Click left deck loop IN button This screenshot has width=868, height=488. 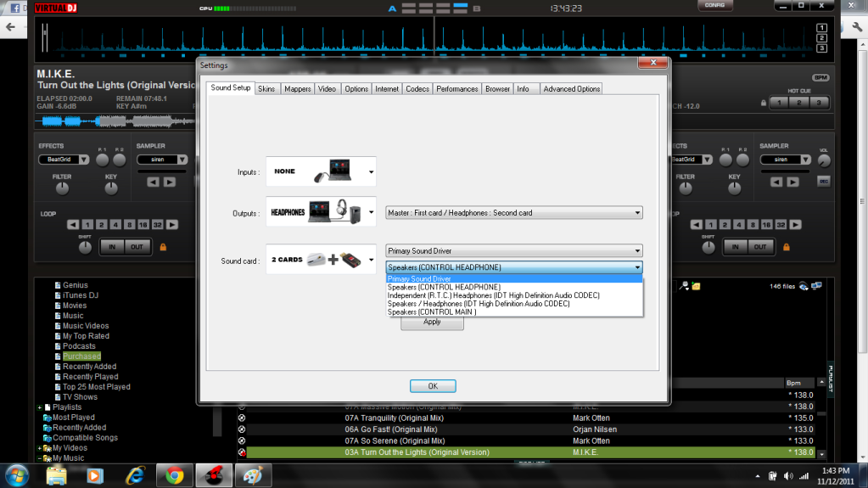tap(112, 247)
